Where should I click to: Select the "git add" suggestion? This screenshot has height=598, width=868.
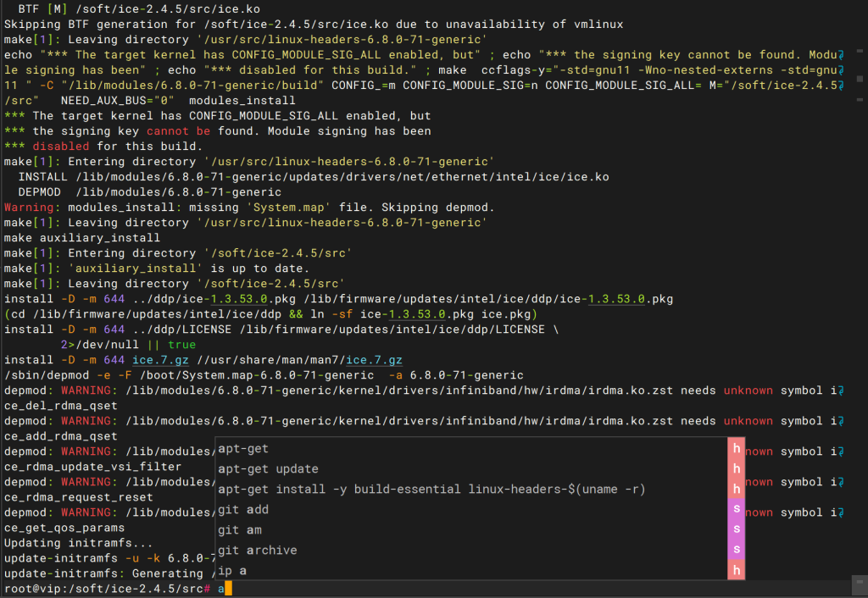(x=243, y=509)
